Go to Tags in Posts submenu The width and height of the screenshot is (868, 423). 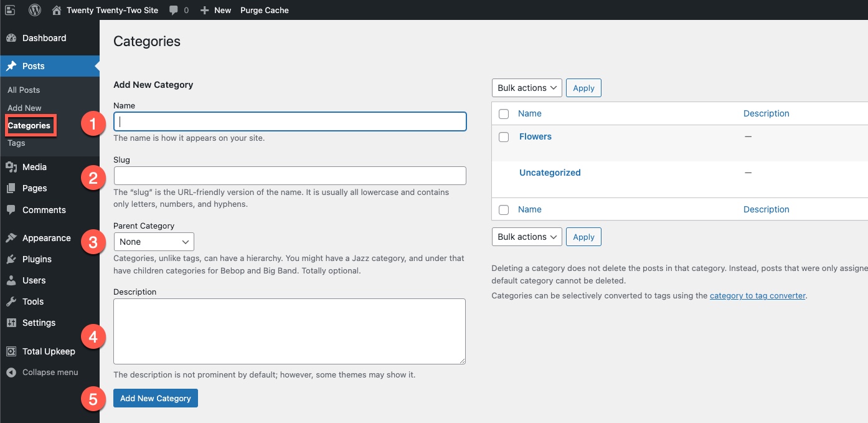tap(16, 143)
